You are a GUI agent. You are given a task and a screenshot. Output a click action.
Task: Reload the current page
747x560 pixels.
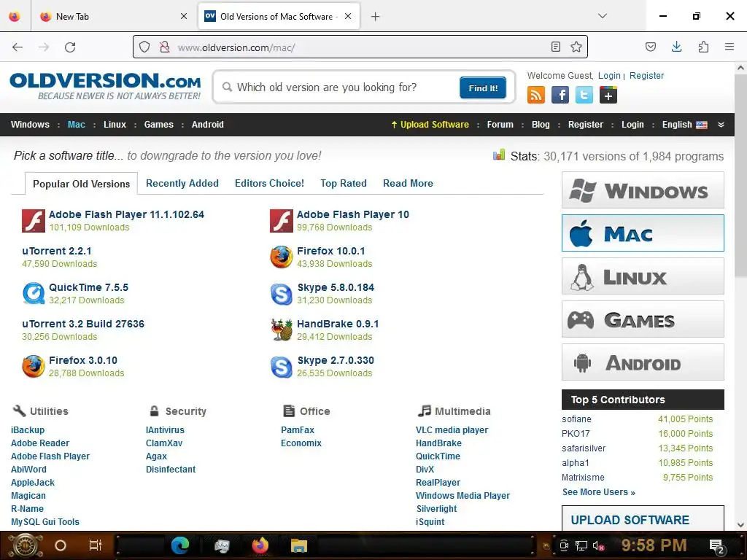70,47
